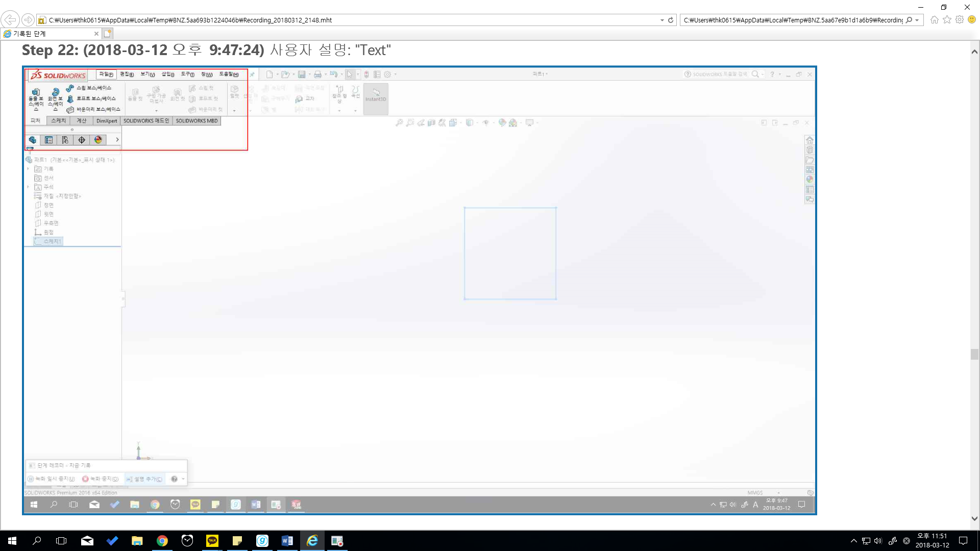Open 삽입(I) menu in SolidWorks

pyautogui.click(x=168, y=74)
